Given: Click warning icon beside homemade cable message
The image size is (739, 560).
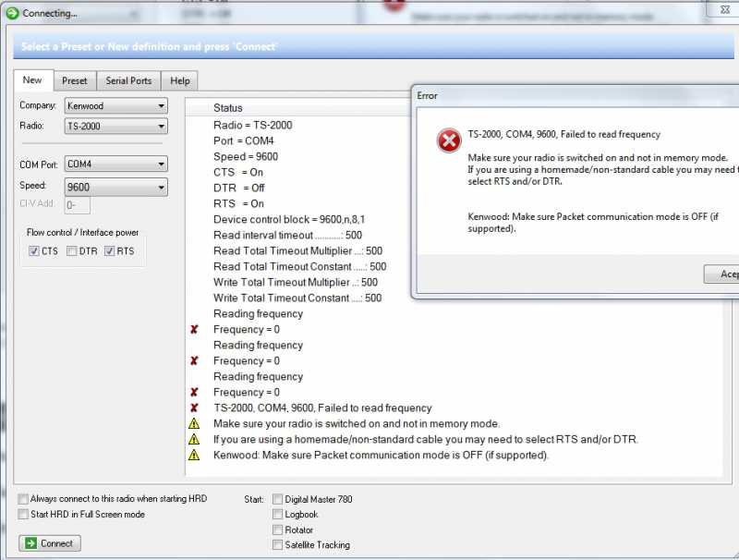Looking at the screenshot, I should (194, 439).
